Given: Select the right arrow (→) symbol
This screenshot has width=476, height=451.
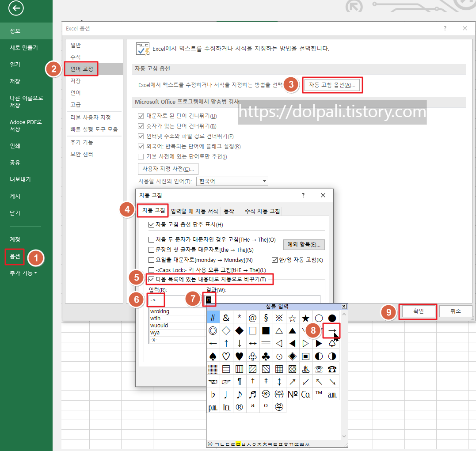Looking at the screenshot, I should pyautogui.click(x=332, y=330).
